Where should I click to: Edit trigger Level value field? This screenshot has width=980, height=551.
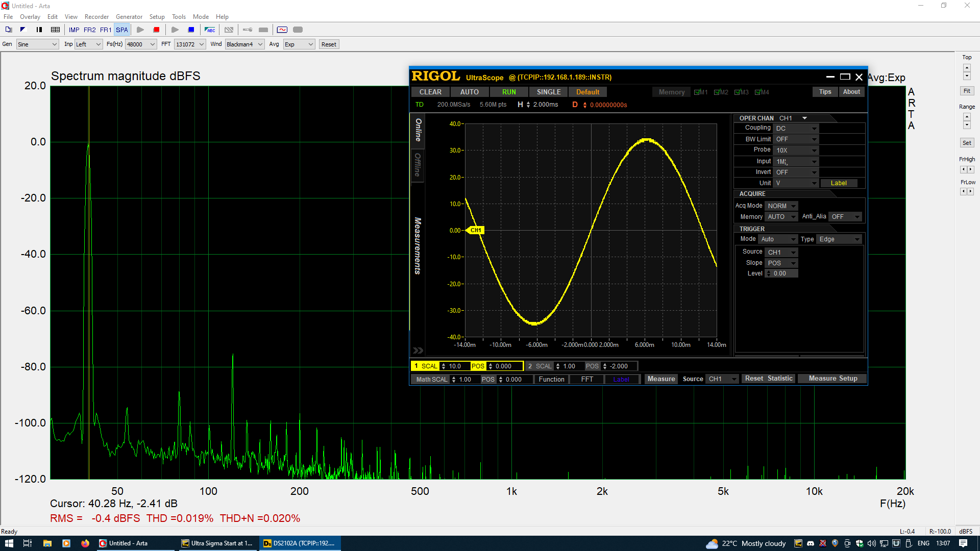click(781, 273)
